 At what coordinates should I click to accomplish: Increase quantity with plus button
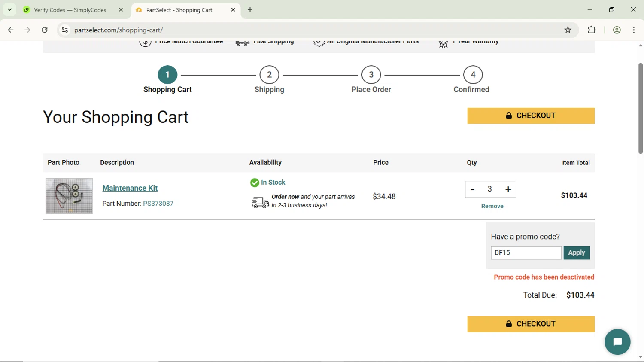508,189
